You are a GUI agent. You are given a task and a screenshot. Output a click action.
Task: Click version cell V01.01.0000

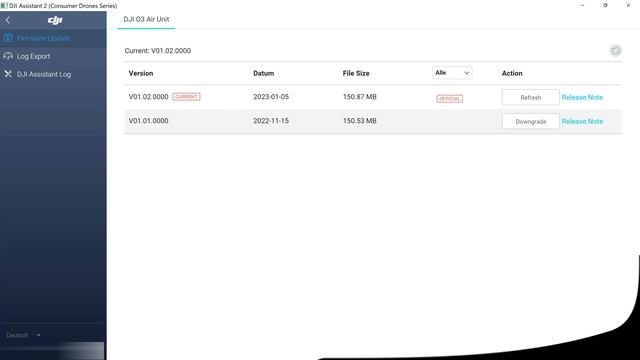[148, 121]
